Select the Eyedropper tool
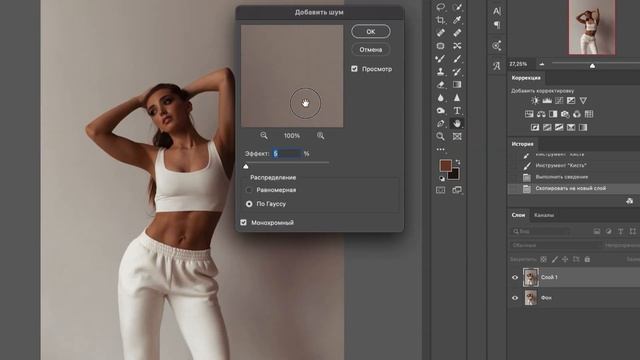 [x=457, y=20]
